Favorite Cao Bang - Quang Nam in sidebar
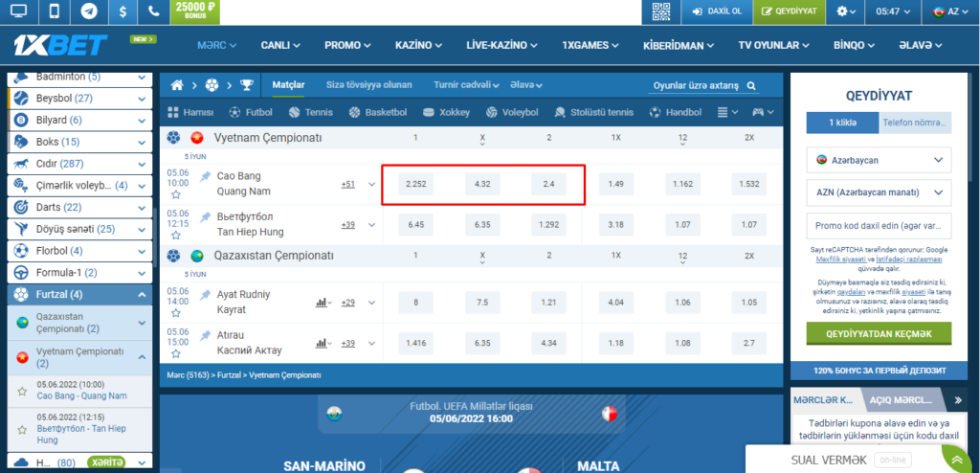 click(23, 391)
